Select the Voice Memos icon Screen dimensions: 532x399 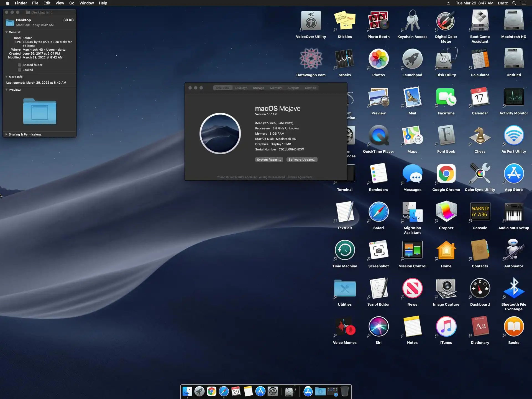[344, 327]
